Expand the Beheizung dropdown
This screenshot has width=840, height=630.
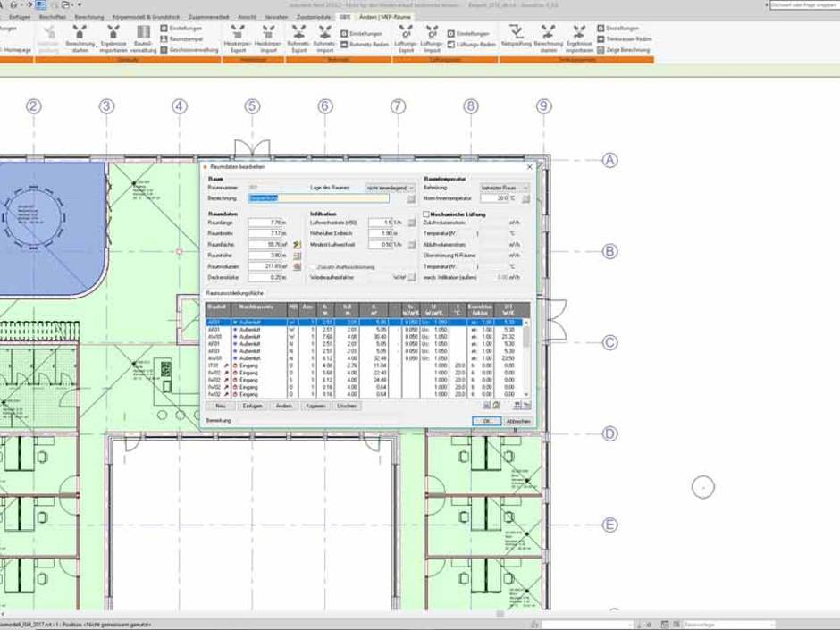[505, 188]
